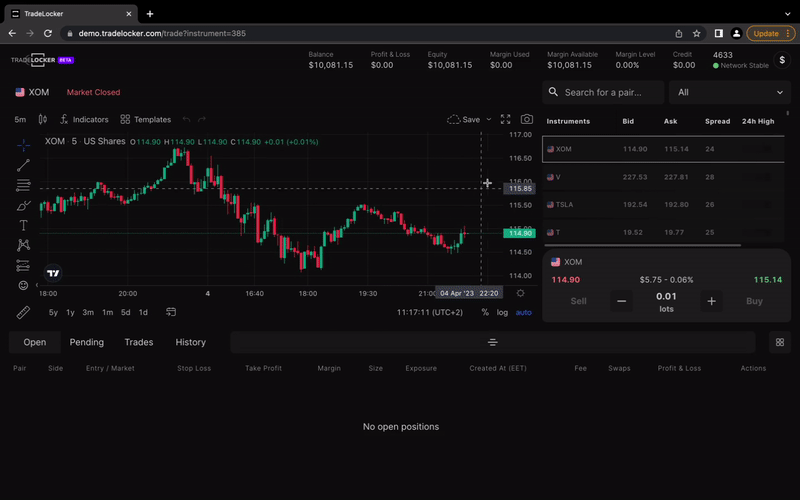The image size is (800, 500).
Task: Redo the last chart action
Action: pyautogui.click(x=202, y=119)
